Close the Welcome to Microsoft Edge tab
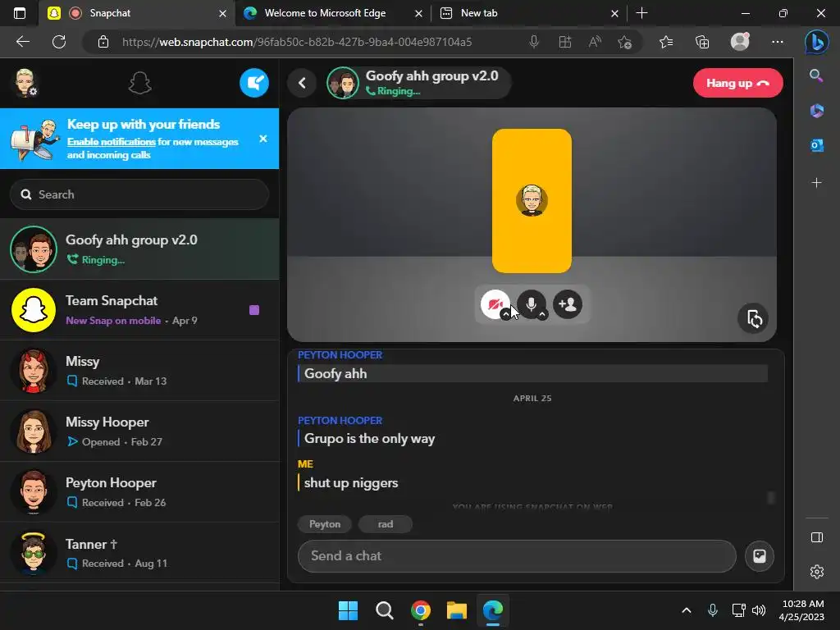The image size is (840, 630). [419, 13]
